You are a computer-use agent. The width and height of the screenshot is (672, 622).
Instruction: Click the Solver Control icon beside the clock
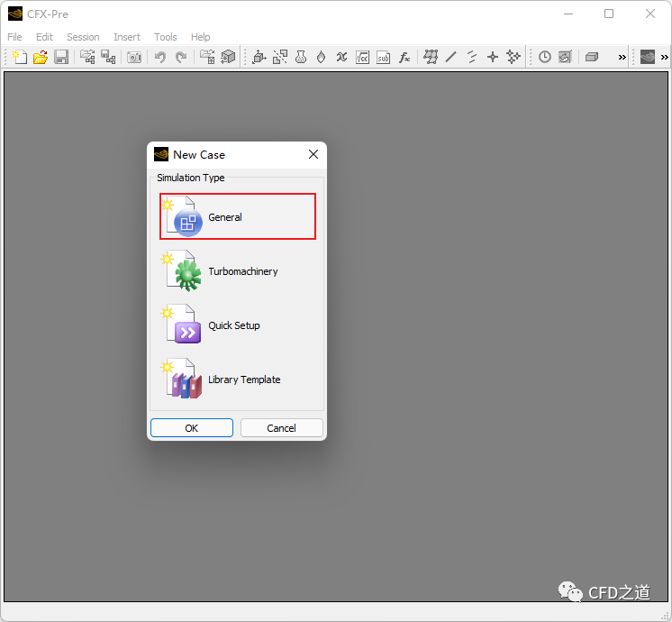[x=566, y=57]
